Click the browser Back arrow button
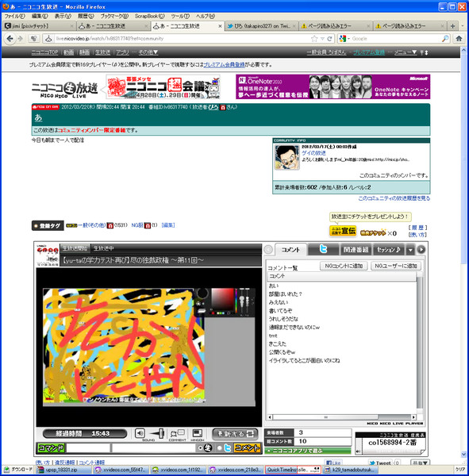Viewport: 469px width, 476px height. (x=10, y=39)
